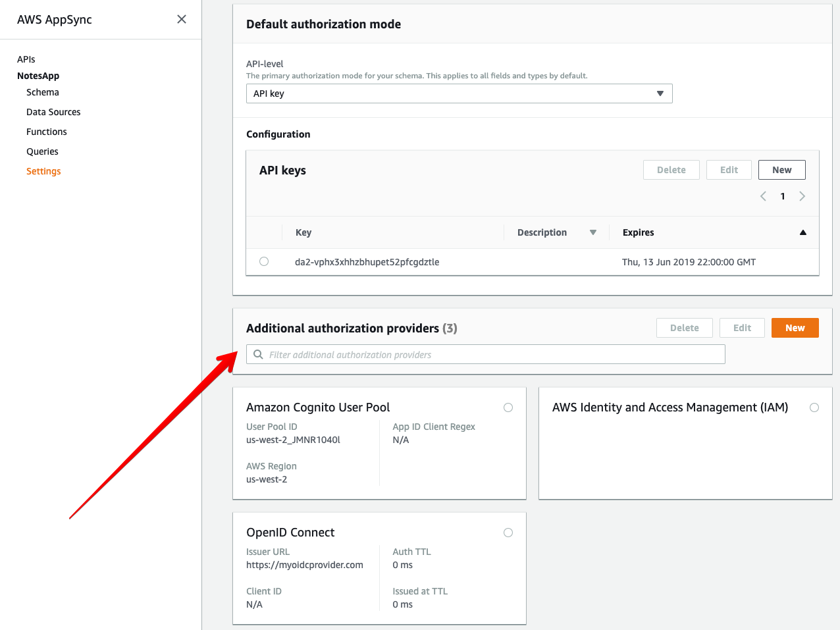840x630 pixels.
Task: Open the Queries page
Action: (x=42, y=151)
